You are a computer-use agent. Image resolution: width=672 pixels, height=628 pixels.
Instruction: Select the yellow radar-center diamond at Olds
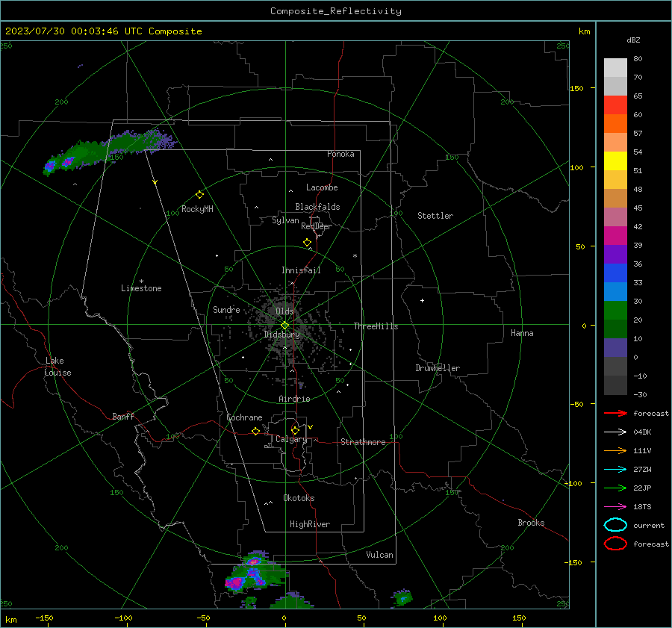coord(284,326)
